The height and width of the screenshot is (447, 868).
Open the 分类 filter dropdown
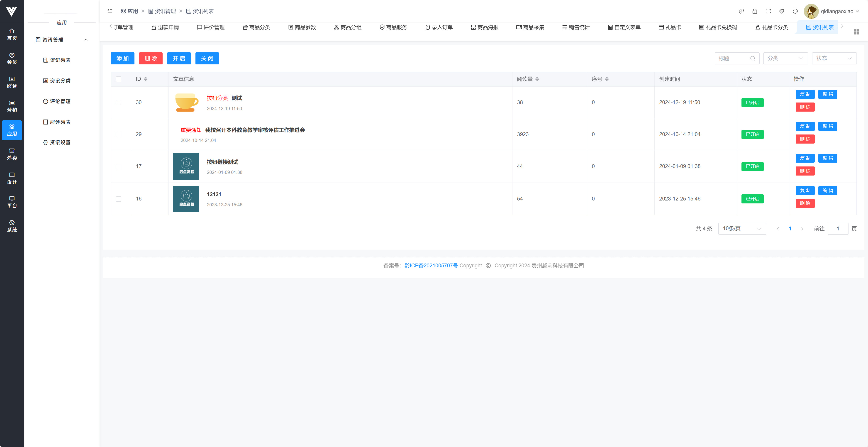[x=785, y=58]
